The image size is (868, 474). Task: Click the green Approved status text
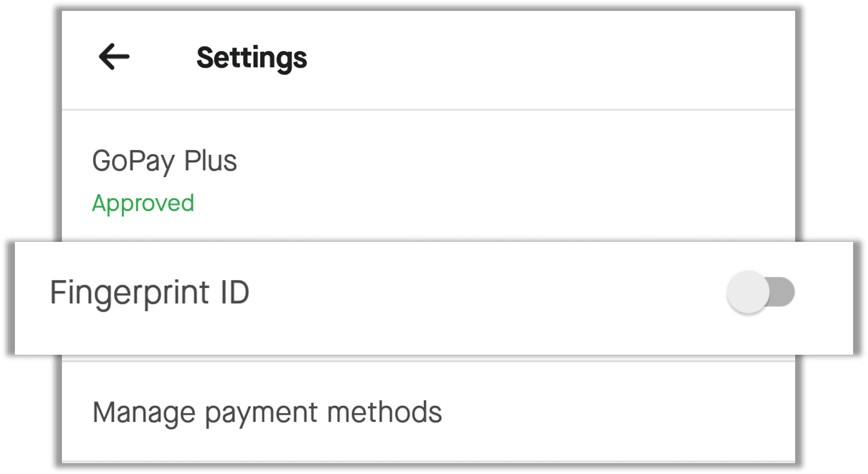click(x=143, y=203)
